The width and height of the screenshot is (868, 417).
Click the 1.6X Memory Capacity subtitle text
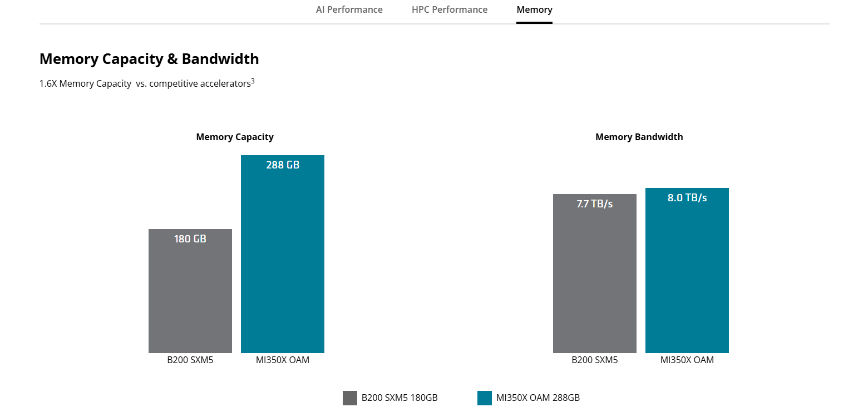click(145, 84)
